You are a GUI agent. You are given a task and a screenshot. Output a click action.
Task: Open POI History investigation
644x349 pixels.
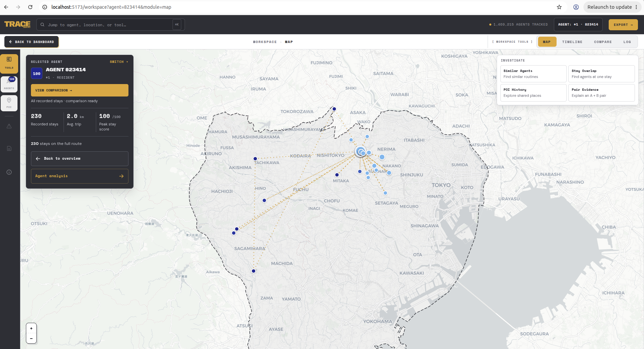tap(533, 92)
